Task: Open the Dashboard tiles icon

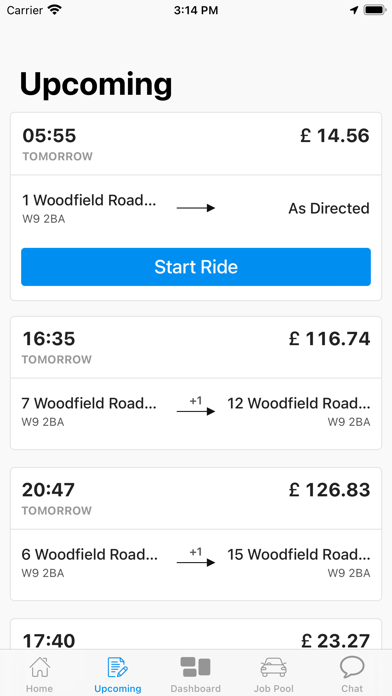Action: pyautogui.click(x=195, y=667)
